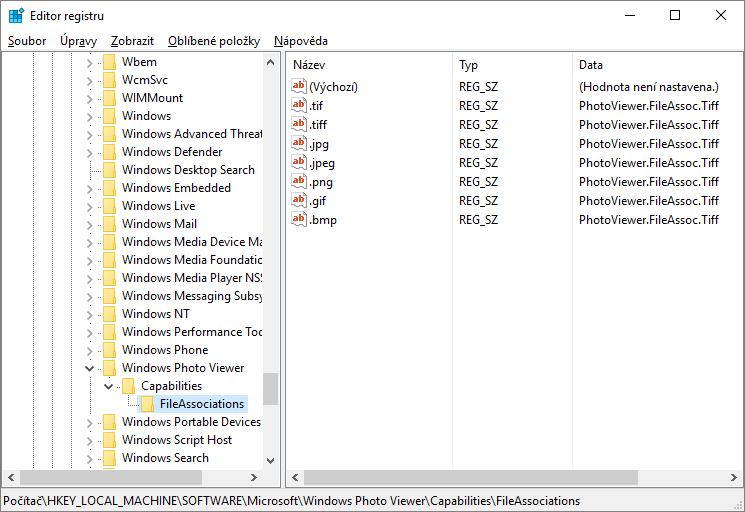
Task: Open the Soubor menu
Action: (x=27, y=41)
